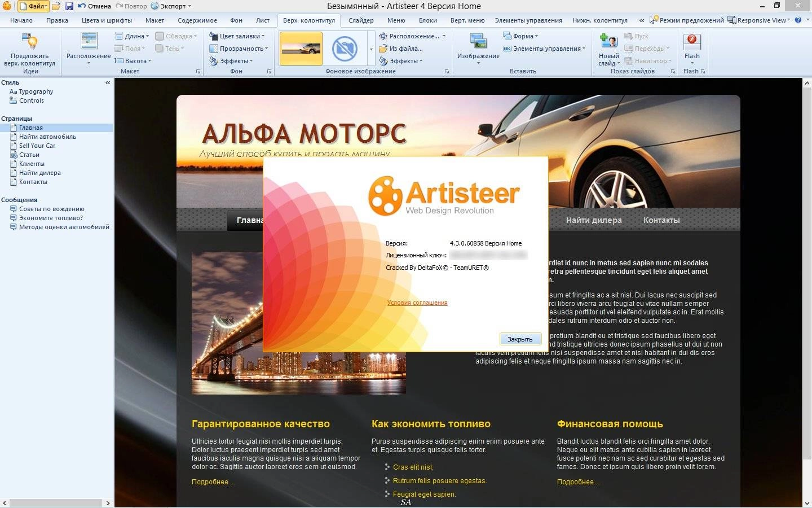Select Controls in the Стиль section
The width and height of the screenshot is (812, 508).
32,100
